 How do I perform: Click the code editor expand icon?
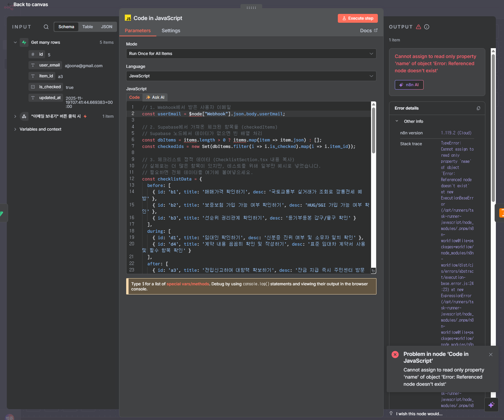pyautogui.click(x=373, y=271)
